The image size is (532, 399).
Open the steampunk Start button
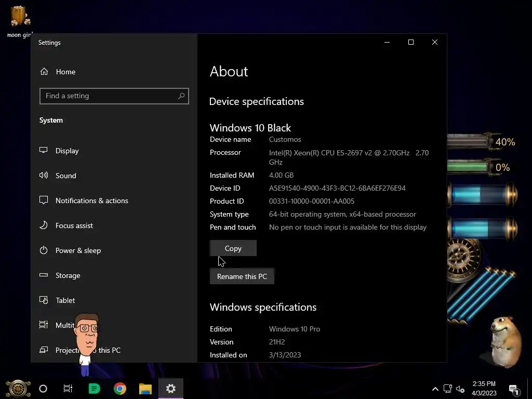click(18, 389)
